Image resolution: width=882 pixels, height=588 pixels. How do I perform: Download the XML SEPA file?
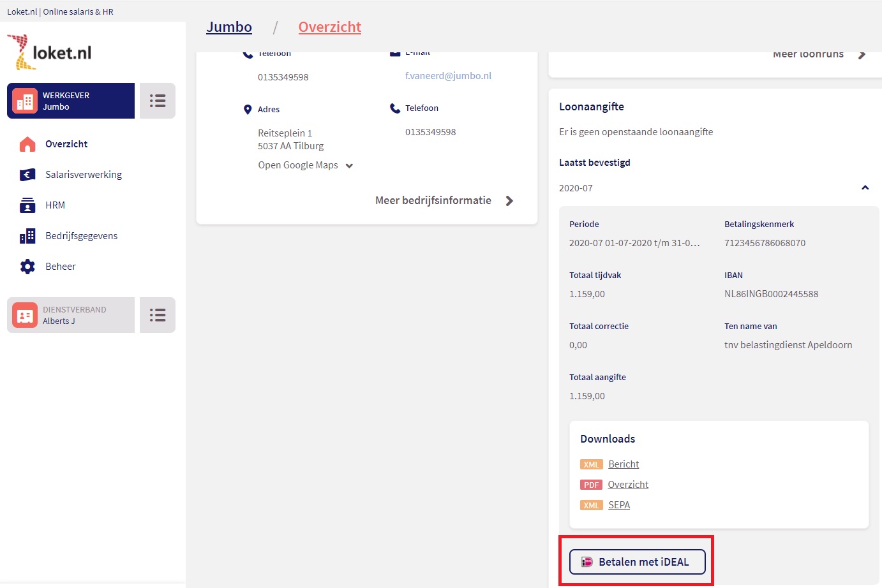point(618,505)
